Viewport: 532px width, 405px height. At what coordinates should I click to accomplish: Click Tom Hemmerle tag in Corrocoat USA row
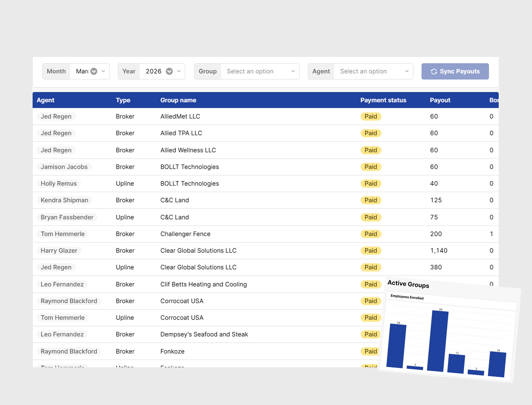[x=63, y=318]
